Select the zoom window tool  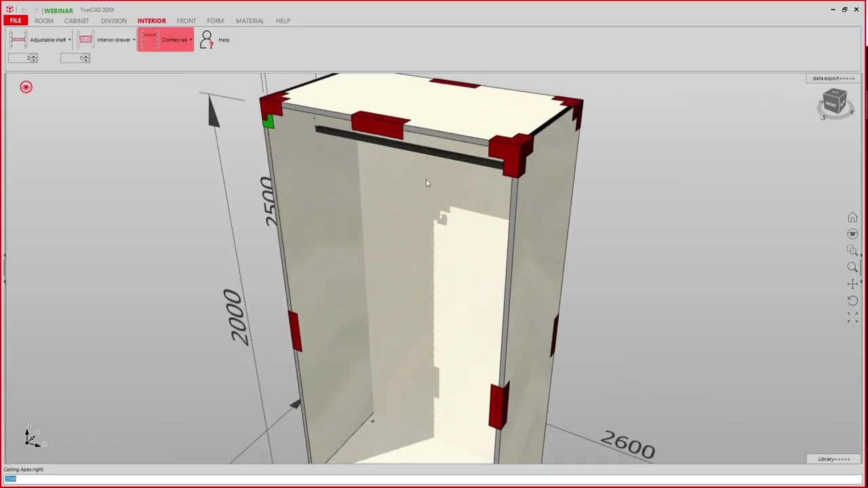[852, 251]
